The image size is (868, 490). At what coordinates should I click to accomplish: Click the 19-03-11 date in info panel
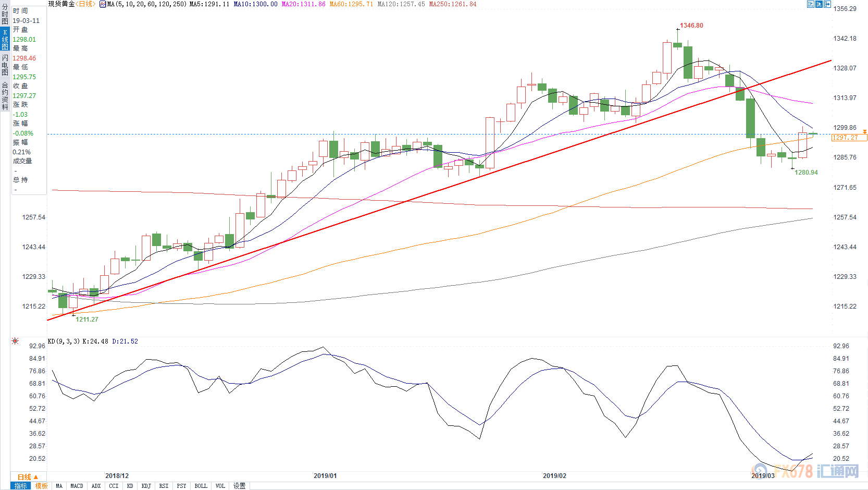coord(26,21)
